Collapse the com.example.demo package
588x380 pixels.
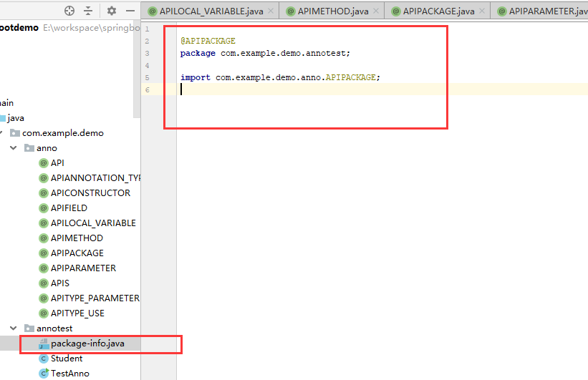[x=1, y=133]
